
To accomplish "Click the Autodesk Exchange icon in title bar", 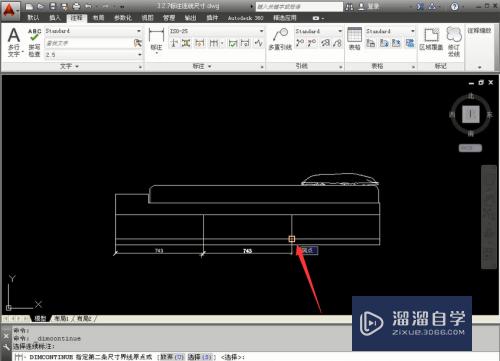I will tap(421, 6).
